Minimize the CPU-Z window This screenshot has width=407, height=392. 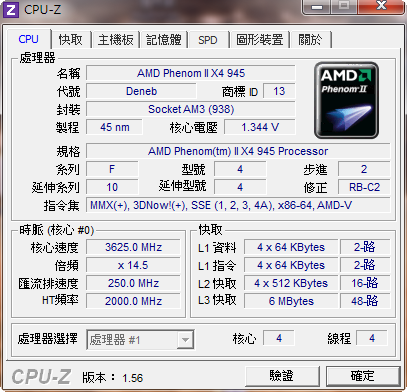tap(317, 7)
